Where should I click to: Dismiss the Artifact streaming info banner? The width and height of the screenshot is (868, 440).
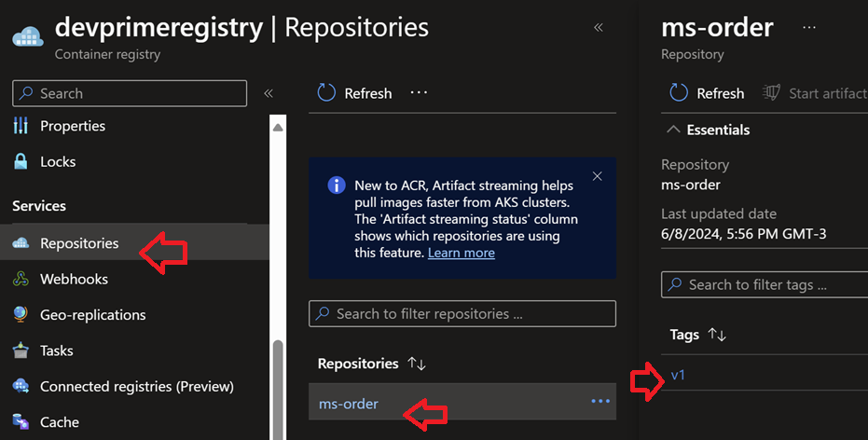598,176
